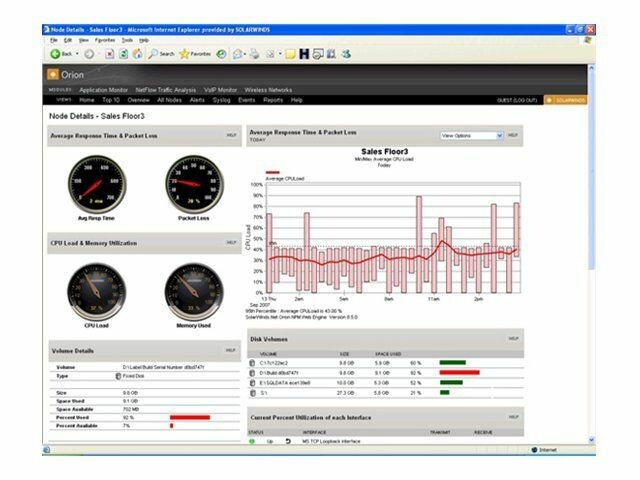Click the SolarWinds button in header
The image size is (640, 480).
pyautogui.click(x=567, y=100)
